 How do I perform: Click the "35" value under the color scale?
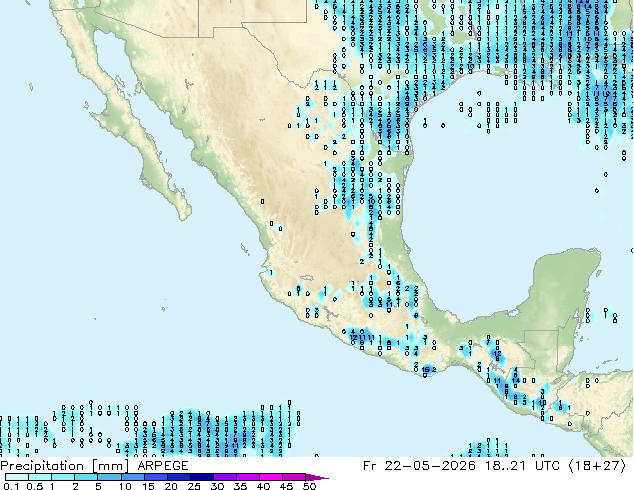[240, 486]
